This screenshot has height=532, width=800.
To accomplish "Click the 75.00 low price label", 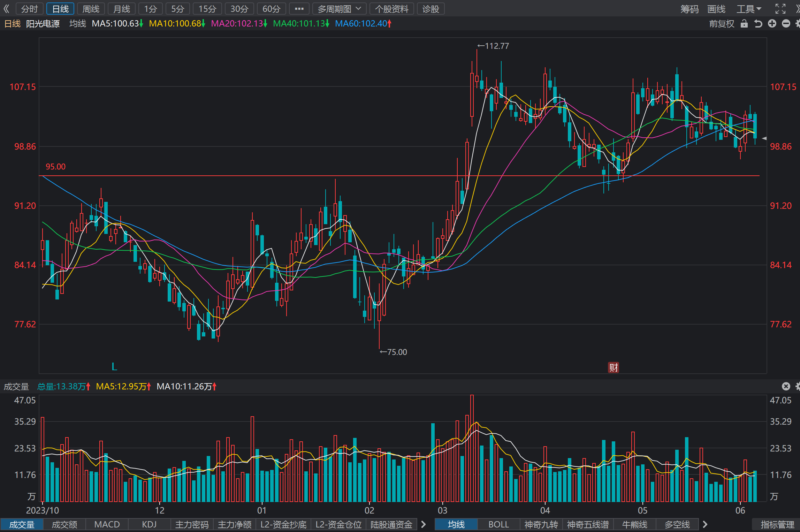I will point(393,352).
